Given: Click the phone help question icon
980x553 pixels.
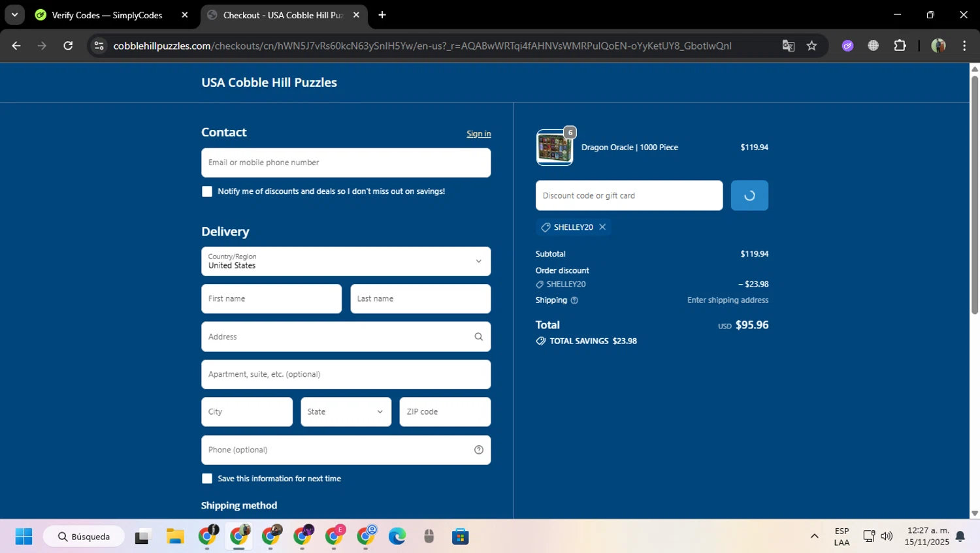Looking at the screenshot, I should pyautogui.click(x=479, y=450).
